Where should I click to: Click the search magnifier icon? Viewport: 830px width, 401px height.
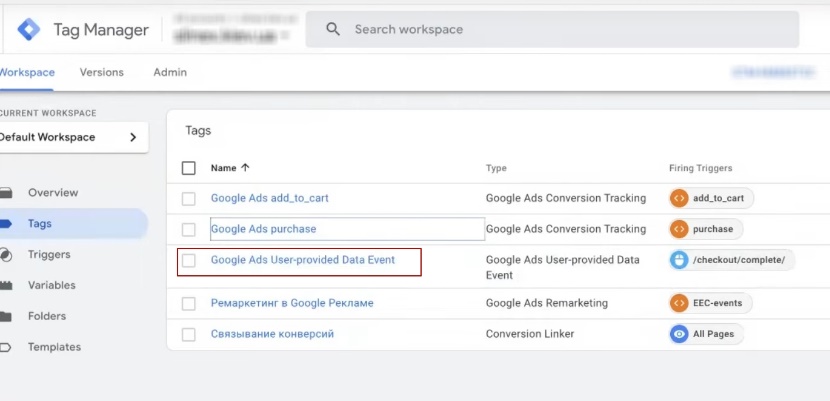pyautogui.click(x=333, y=30)
